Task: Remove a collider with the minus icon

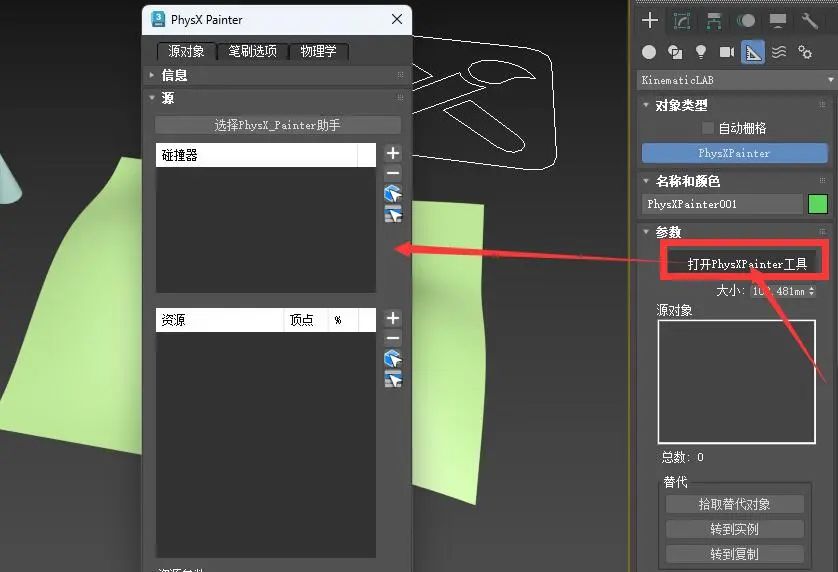Action: click(x=393, y=173)
